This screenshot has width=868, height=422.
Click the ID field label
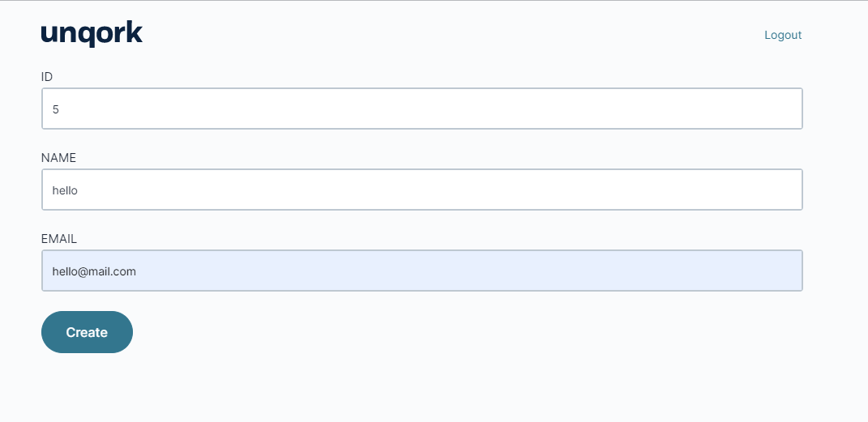(x=47, y=76)
